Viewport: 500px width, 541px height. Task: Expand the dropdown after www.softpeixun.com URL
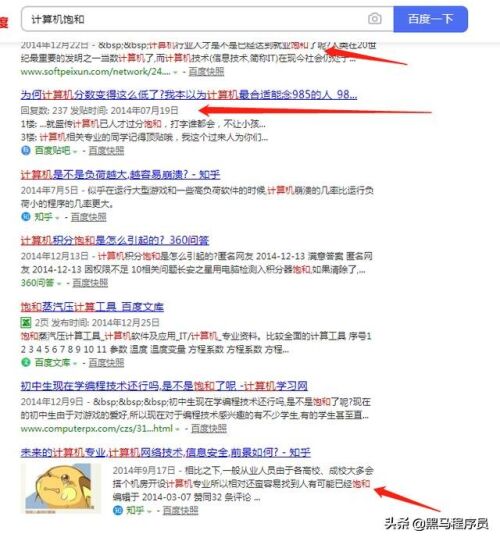[175, 72]
